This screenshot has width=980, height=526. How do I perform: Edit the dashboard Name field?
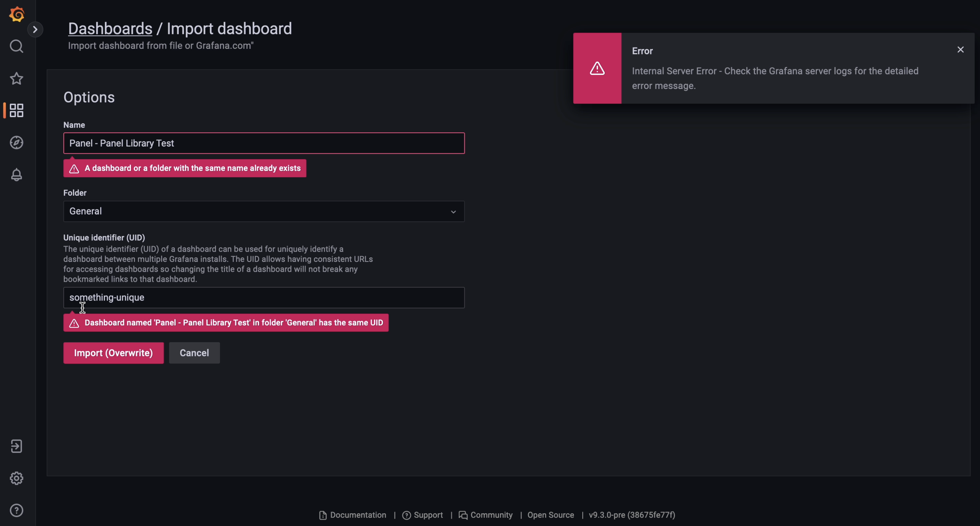click(264, 143)
